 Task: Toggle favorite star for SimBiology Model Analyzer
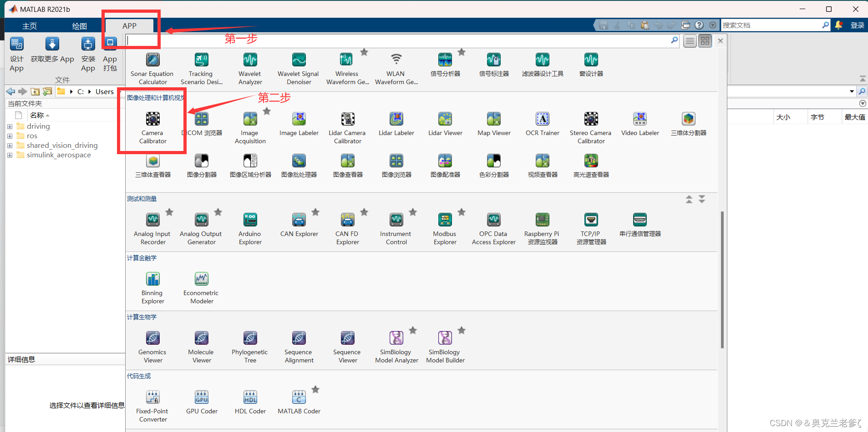click(413, 331)
